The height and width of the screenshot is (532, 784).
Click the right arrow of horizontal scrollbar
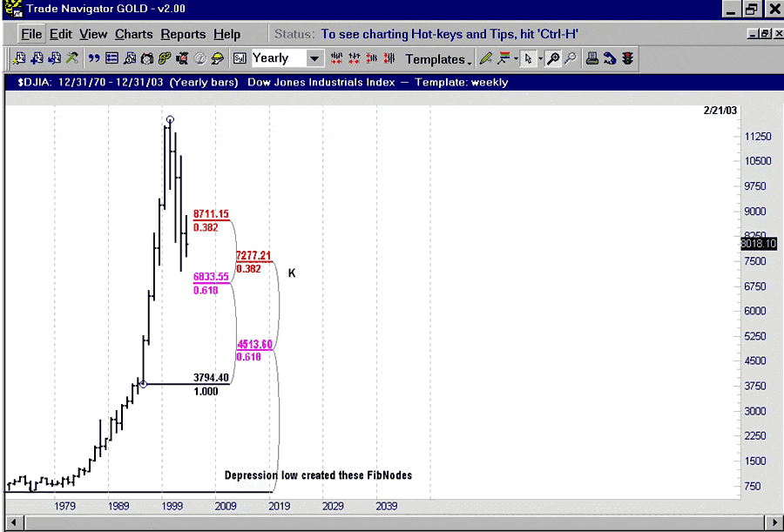pos(774,522)
